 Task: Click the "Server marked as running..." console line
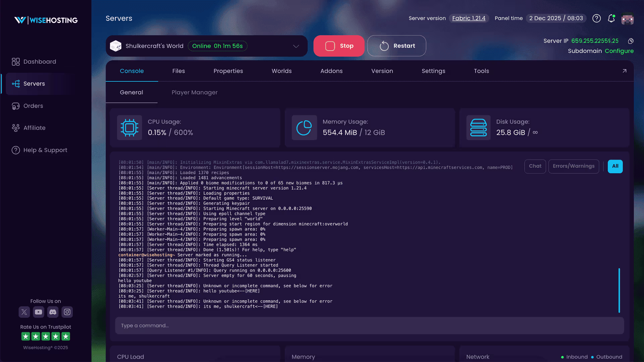pos(182,255)
